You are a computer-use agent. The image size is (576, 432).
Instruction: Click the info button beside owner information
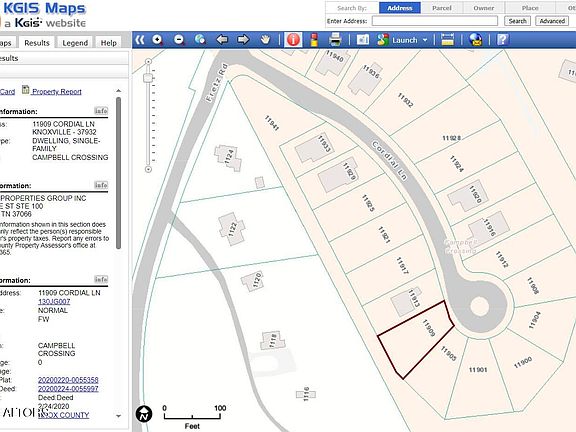(101, 185)
